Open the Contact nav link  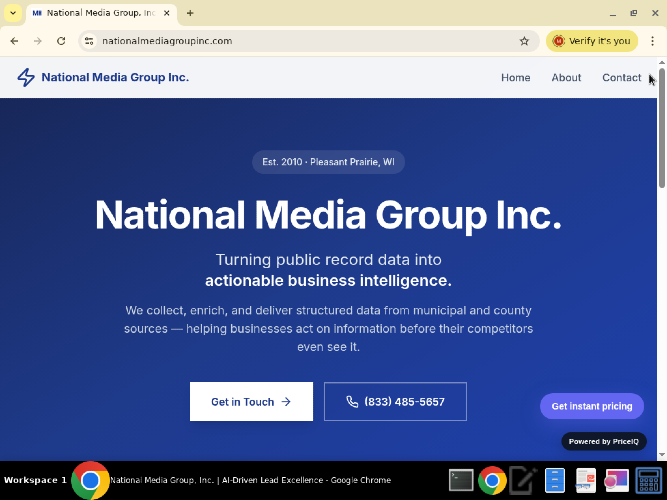click(621, 77)
